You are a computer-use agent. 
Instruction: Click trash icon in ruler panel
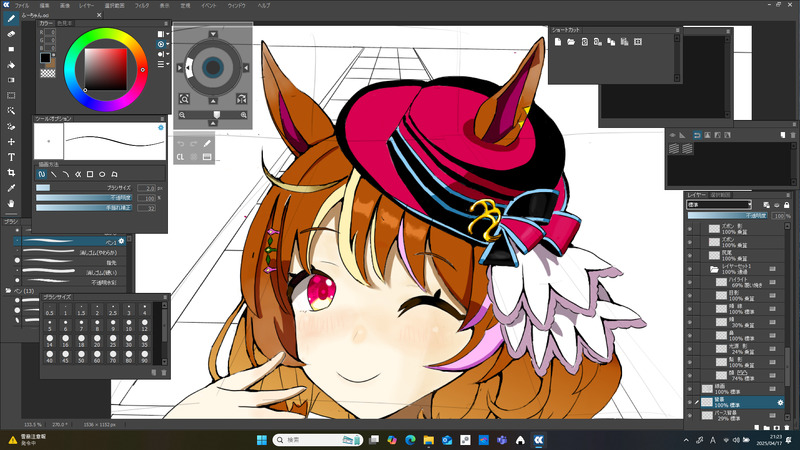click(792, 135)
